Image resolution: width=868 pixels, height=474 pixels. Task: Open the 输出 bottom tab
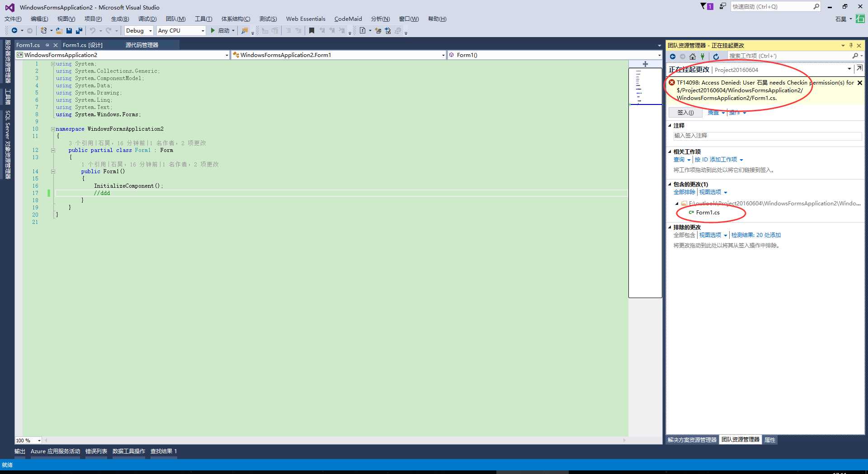coord(20,451)
